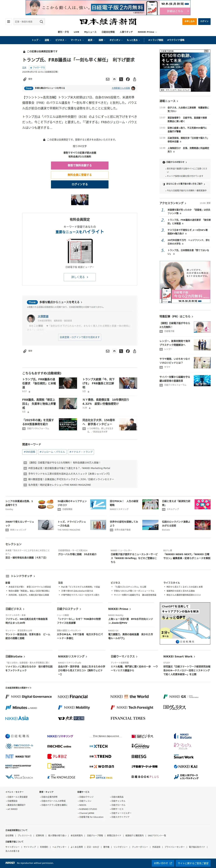The width and height of the screenshot is (216, 868).
Task: Open the アクセスランキング heading link
Action: pos(173,203)
